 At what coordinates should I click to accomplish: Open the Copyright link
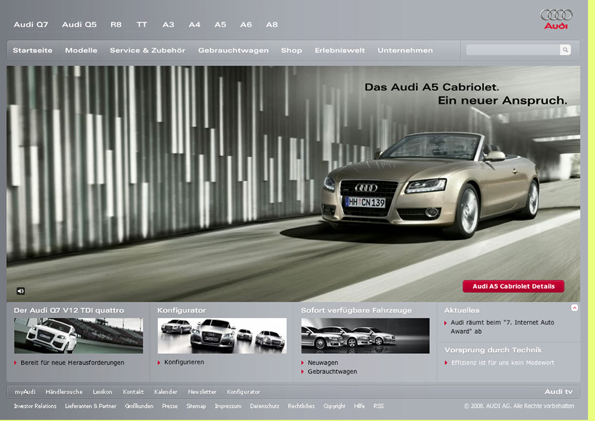coord(334,406)
